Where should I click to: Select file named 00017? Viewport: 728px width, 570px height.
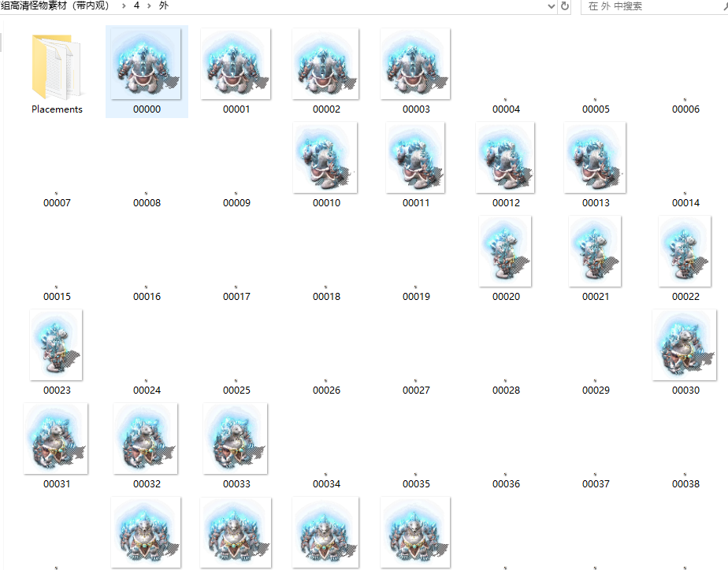(237, 296)
